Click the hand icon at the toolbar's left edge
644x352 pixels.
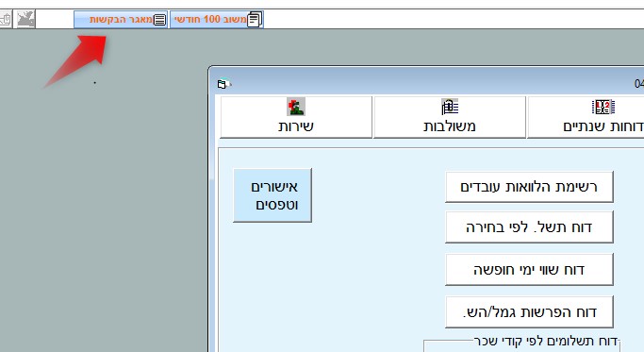tap(6, 19)
